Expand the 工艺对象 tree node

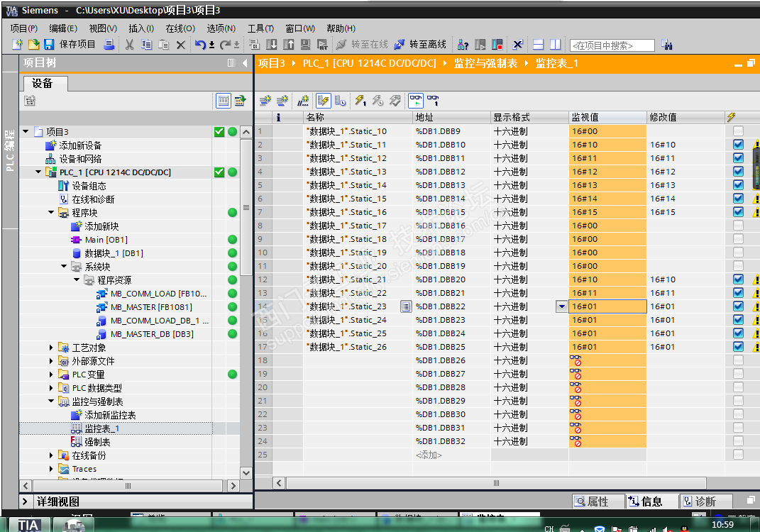[x=51, y=348]
